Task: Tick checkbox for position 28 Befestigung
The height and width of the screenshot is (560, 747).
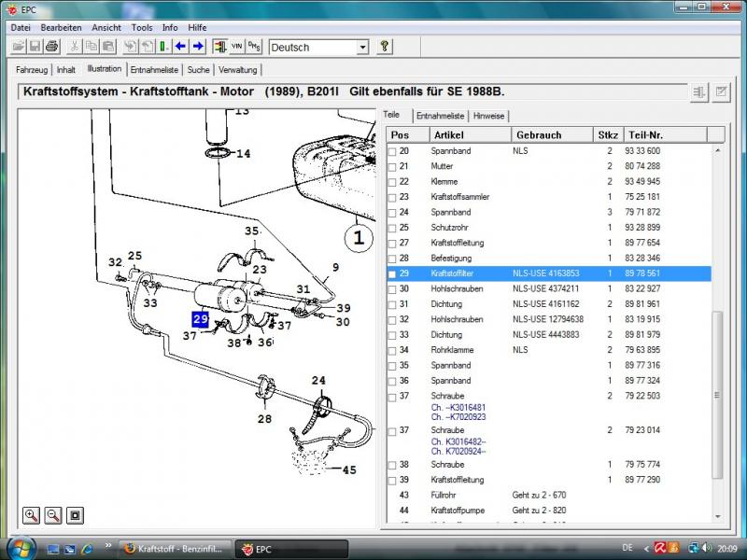Action: (x=392, y=259)
